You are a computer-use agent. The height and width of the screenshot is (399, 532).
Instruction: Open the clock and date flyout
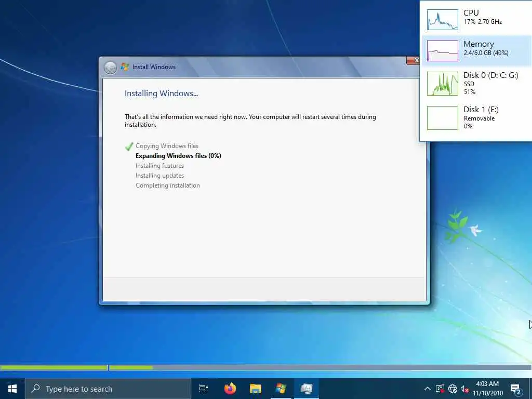coord(487,389)
